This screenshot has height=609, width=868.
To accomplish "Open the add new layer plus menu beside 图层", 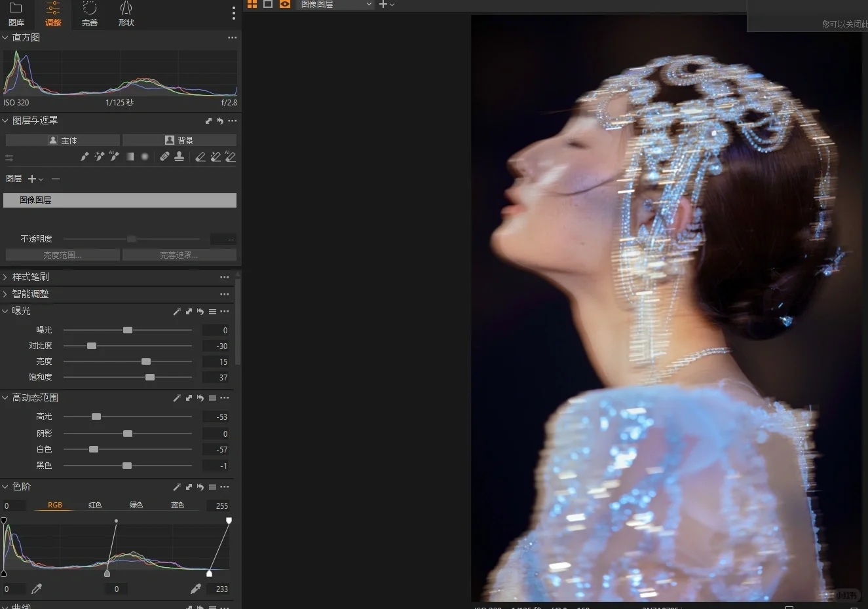I will tap(35, 179).
